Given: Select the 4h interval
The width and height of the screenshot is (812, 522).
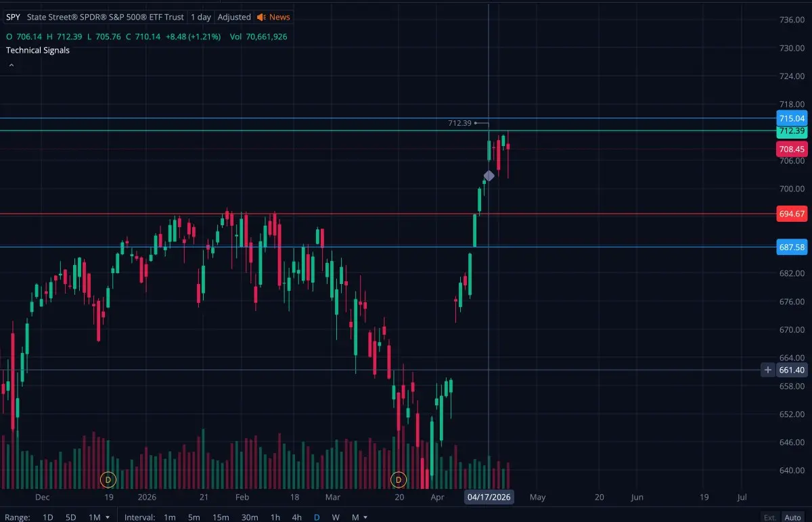Looking at the screenshot, I should [x=297, y=517].
